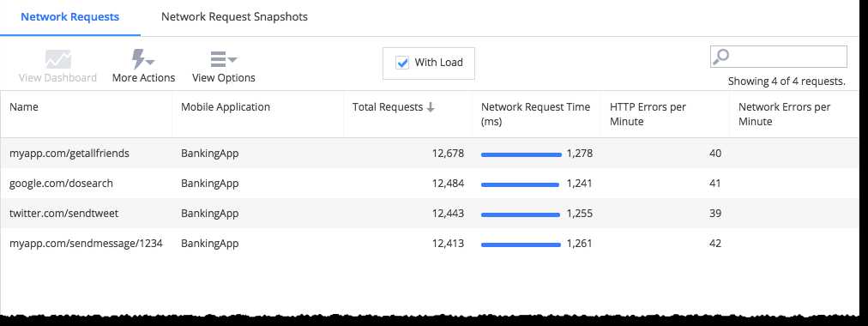Click BankingApp in the sendtweet row

(210, 213)
